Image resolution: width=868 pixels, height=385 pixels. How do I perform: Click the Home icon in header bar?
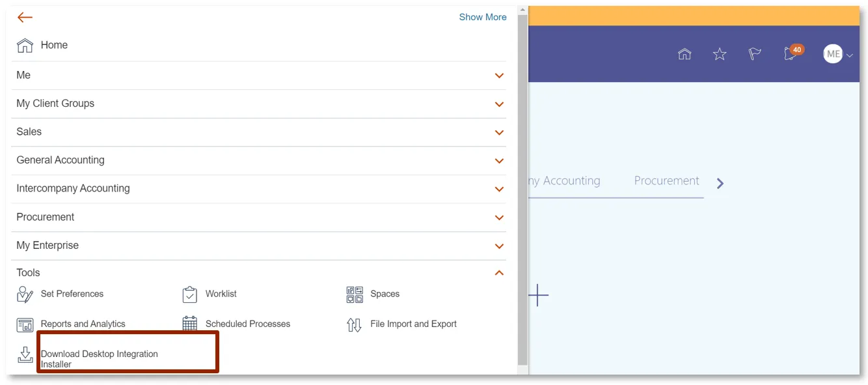click(x=685, y=54)
